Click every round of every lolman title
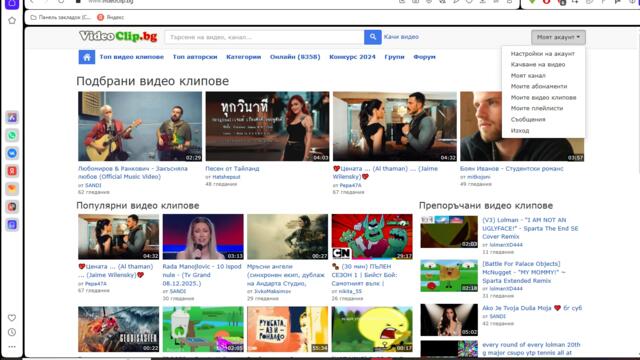The height and width of the screenshot is (360, 640). 531,349
